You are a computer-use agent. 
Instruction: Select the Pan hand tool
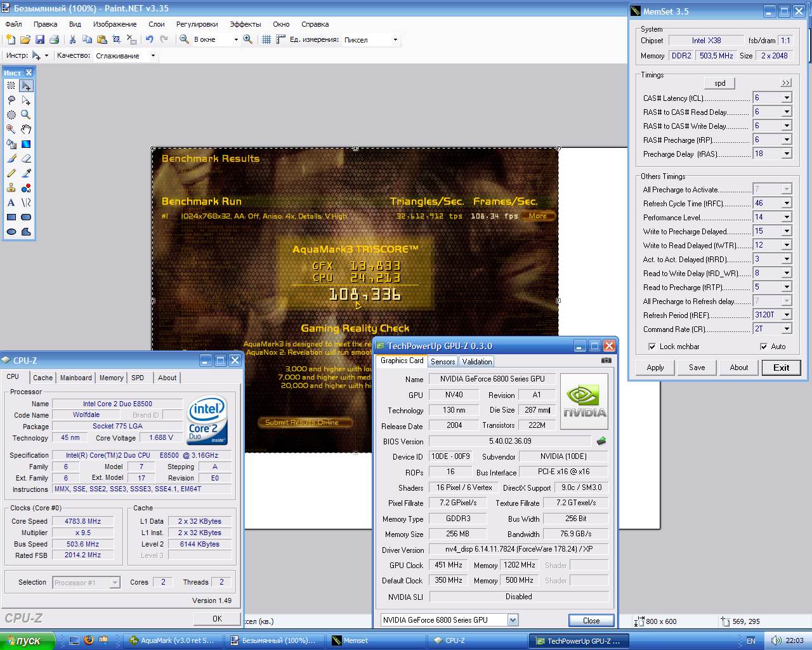pyautogui.click(x=26, y=129)
